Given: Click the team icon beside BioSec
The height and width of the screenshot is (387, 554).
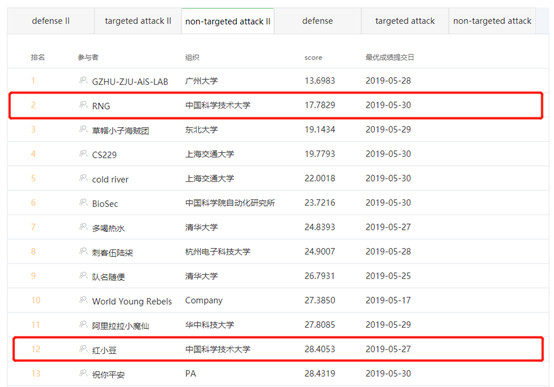Looking at the screenshot, I should tap(83, 202).
